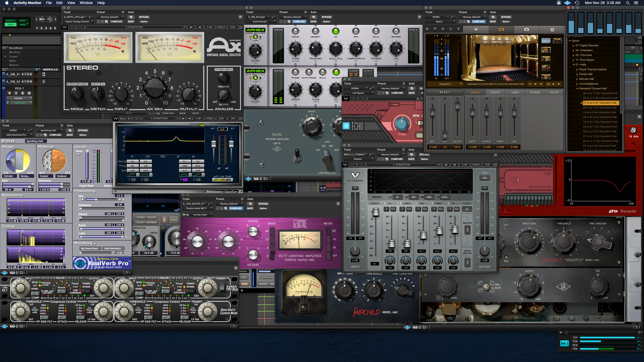The height and width of the screenshot is (362, 644).
Task: Click COMPARE in the Purple Audio MC77 header
Action: coord(235,208)
